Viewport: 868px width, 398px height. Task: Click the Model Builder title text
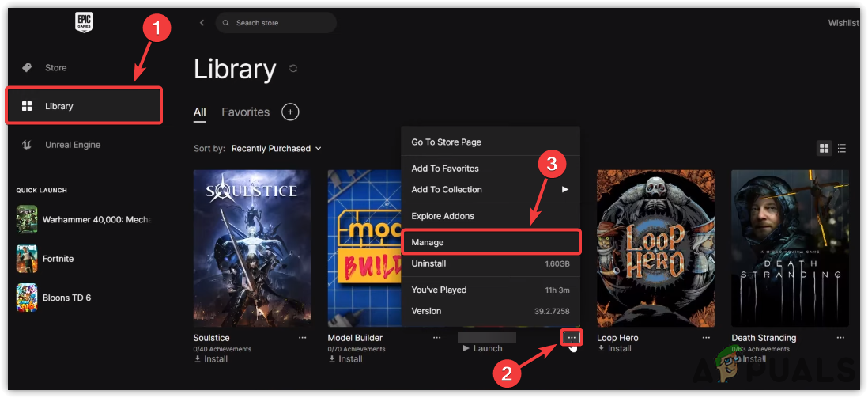[355, 338]
